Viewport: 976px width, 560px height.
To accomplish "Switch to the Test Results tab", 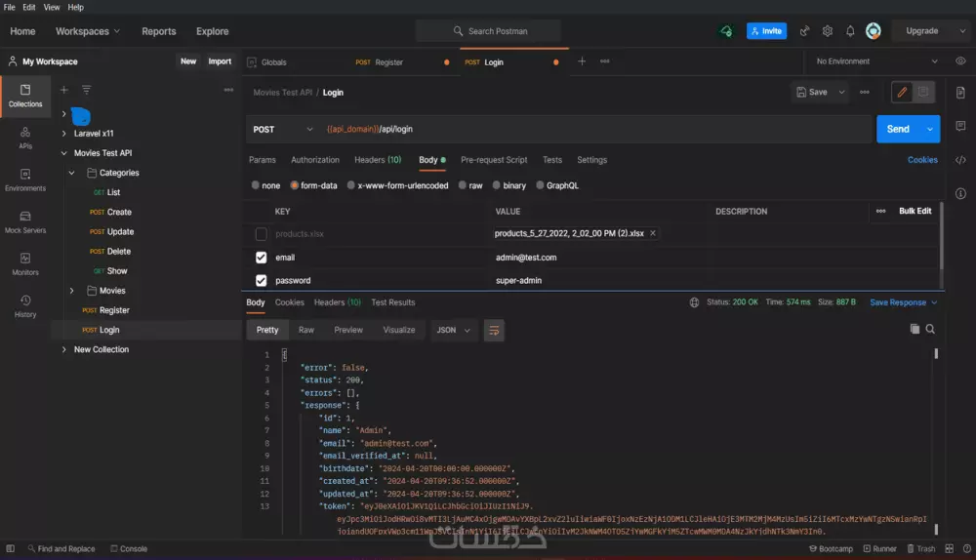I will click(392, 302).
